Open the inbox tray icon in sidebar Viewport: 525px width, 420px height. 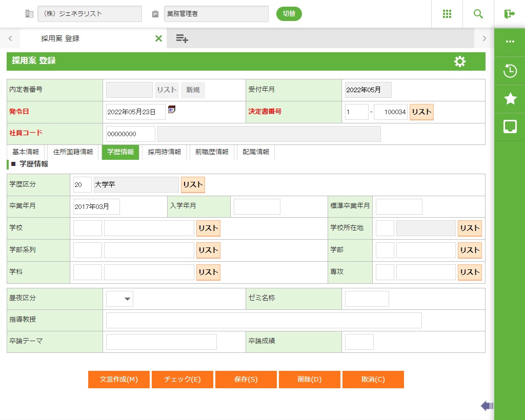tap(510, 127)
